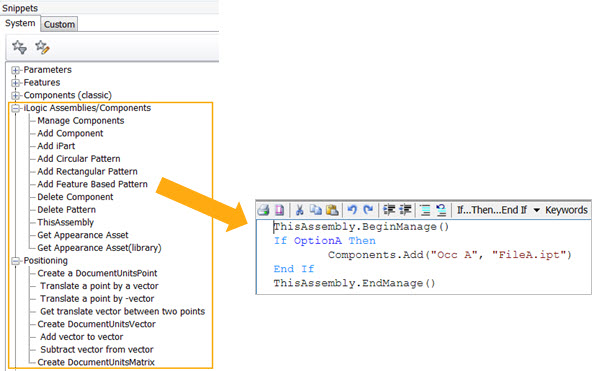Screen dimensions: 592x371
Task: Select the Positioning category label
Action: (46, 261)
